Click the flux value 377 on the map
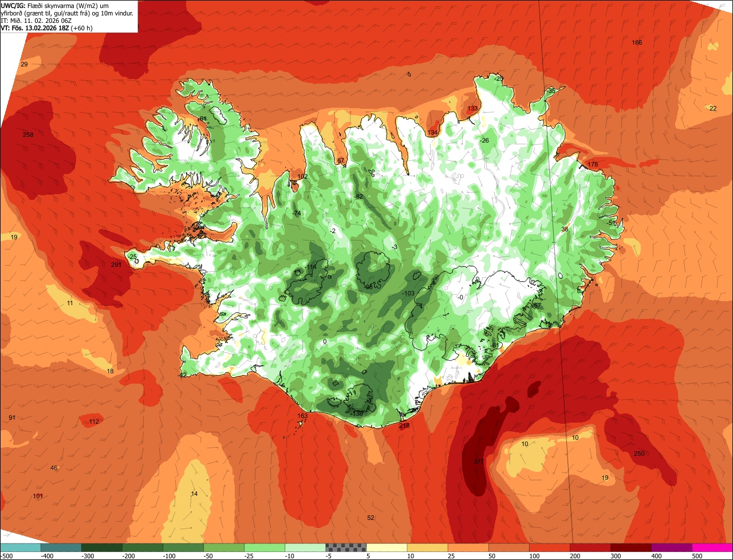This screenshot has width=733, height=560. point(479,462)
